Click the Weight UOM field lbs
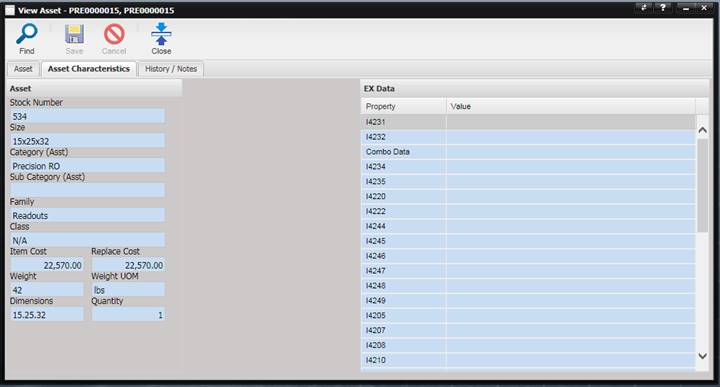 (128, 290)
